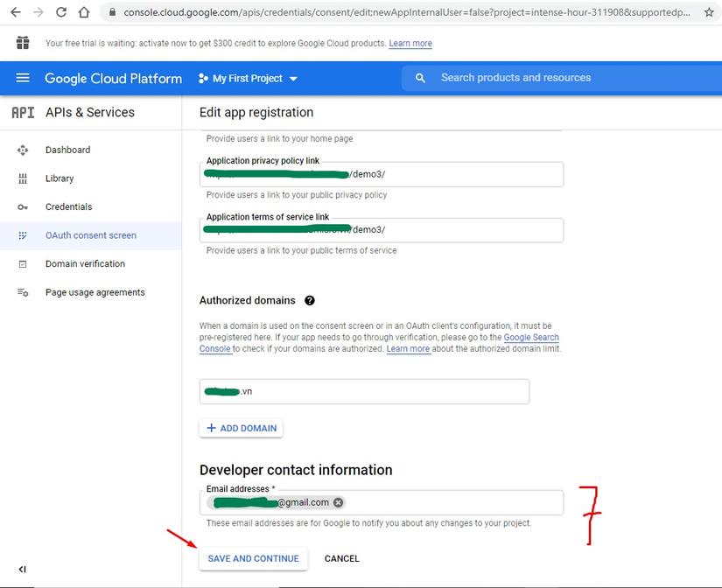Bookmark this page with star icon
The width and height of the screenshot is (722, 588).
pyautogui.click(x=709, y=12)
